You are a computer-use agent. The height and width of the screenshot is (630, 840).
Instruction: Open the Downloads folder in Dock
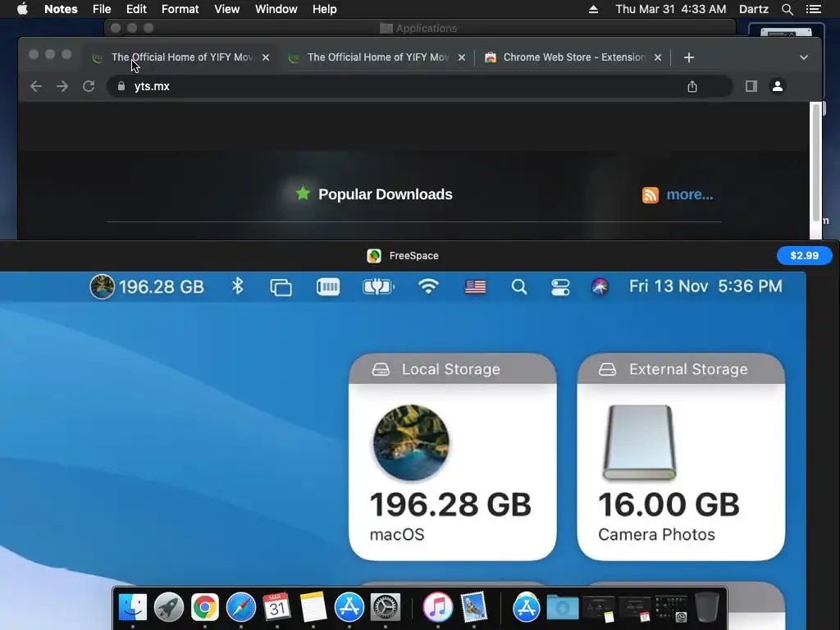563,608
